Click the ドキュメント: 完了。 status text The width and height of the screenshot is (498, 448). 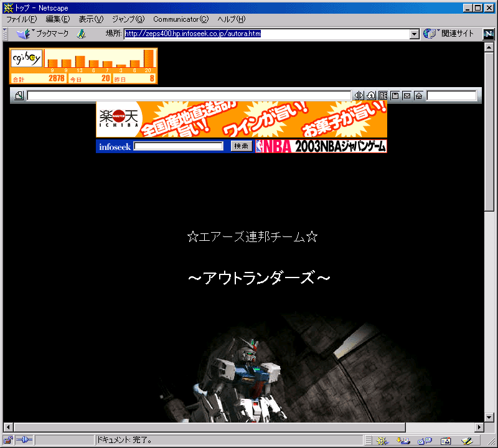(x=125, y=440)
